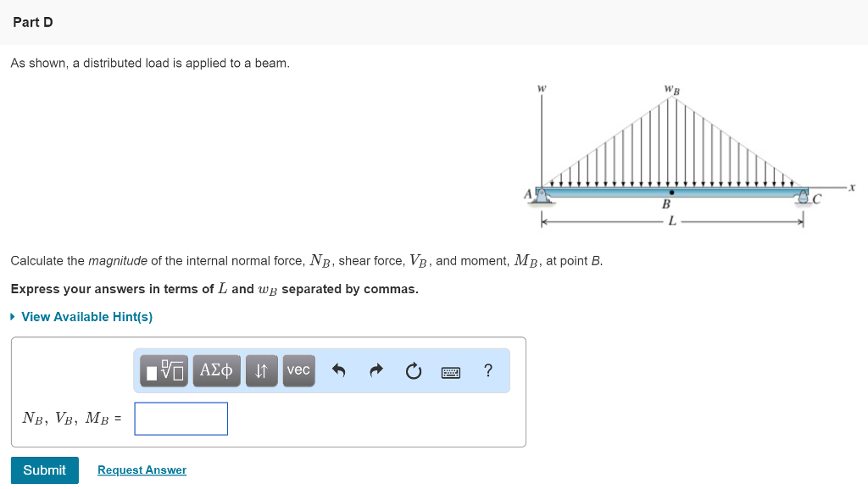Redo the last equation edit
868x489 pixels.
375,370
